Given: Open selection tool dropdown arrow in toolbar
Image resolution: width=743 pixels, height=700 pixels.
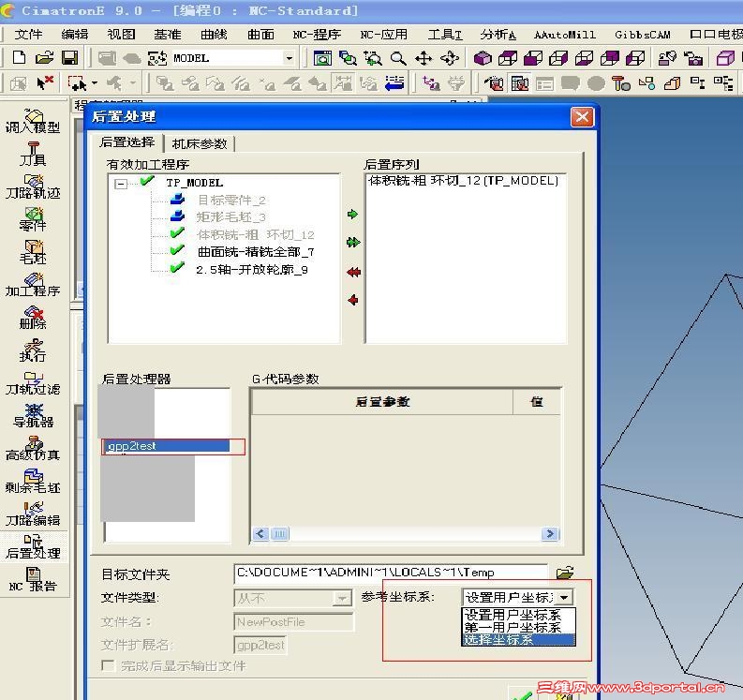Looking at the screenshot, I should (95, 83).
